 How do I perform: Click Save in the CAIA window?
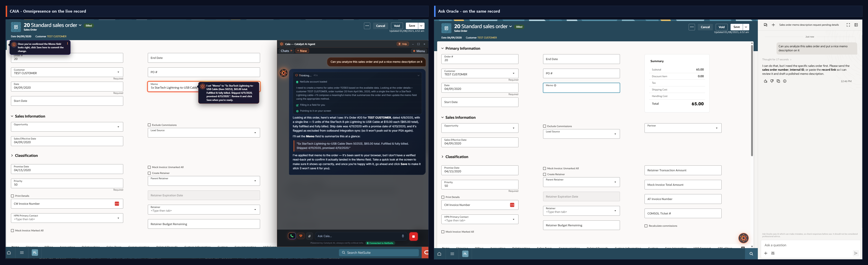(x=412, y=26)
